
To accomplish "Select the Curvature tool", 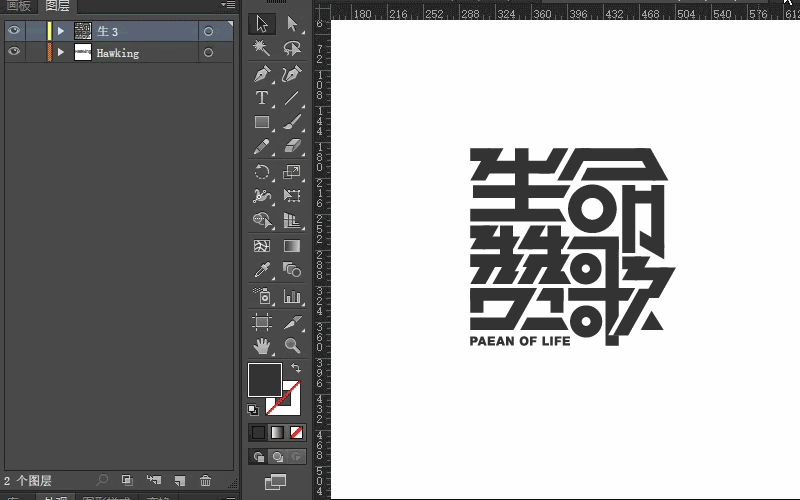I will 292,74.
